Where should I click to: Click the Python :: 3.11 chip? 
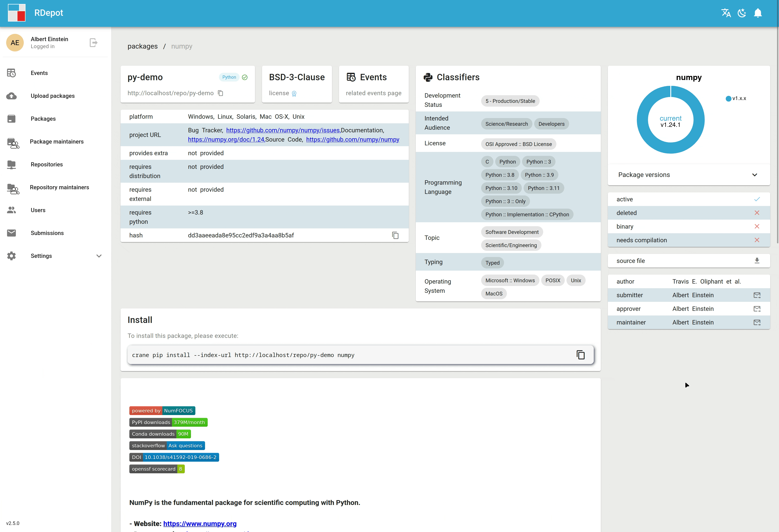[544, 188]
